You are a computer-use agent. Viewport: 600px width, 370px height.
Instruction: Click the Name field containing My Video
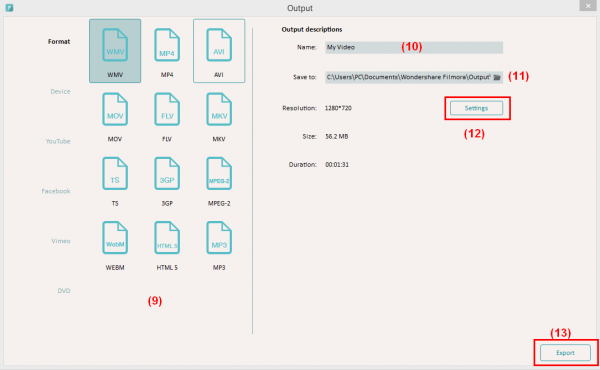(x=414, y=47)
